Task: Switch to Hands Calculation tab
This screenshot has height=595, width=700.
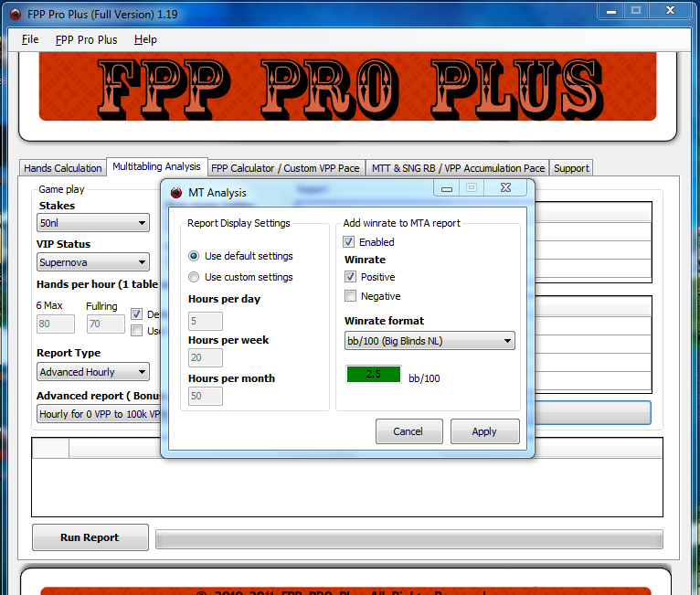Action: 62,168
